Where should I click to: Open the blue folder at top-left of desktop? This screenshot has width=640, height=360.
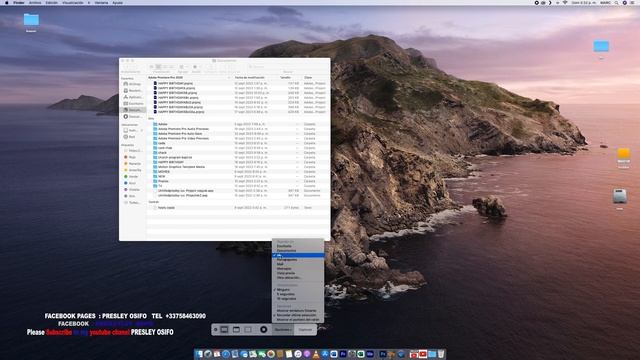coord(31,20)
